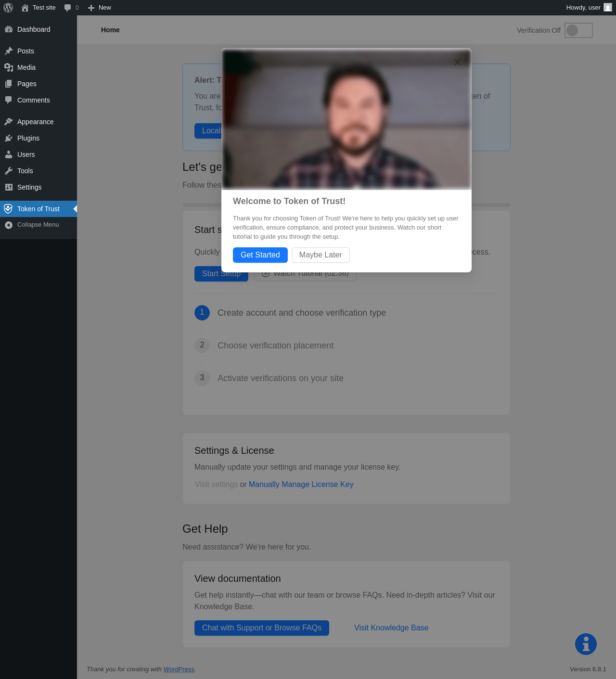Open Appearance menu item
This screenshot has width=616, height=679.
[38, 122]
